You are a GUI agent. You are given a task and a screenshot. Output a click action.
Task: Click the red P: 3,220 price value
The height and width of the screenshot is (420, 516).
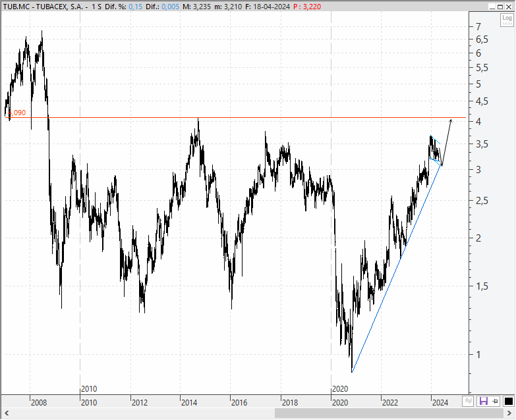point(307,7)
